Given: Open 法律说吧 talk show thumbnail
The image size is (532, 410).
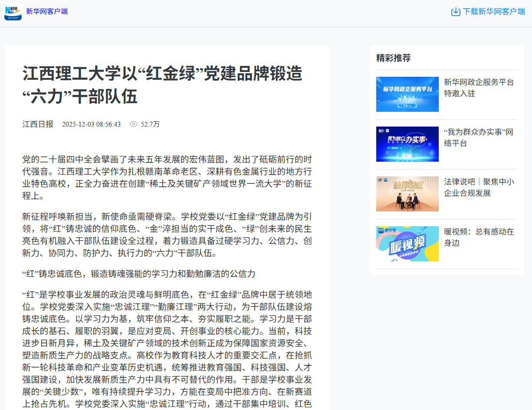Looking at the screenshot, I should coord(407,194).
